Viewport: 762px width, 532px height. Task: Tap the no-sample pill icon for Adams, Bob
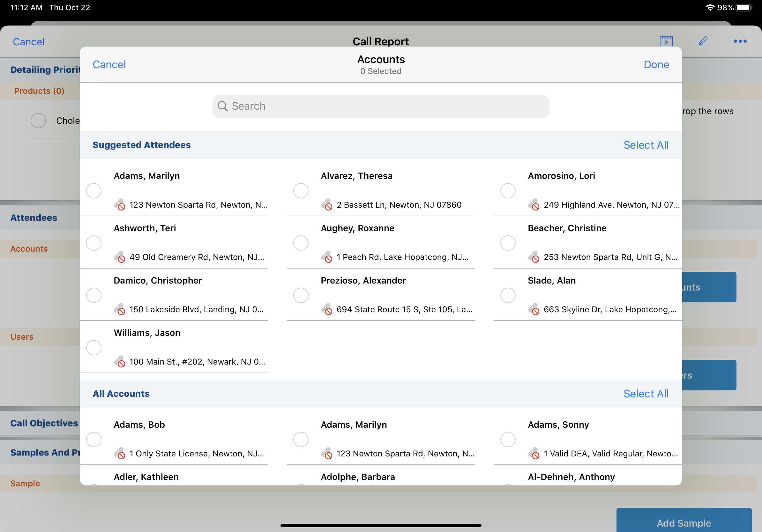119,454
